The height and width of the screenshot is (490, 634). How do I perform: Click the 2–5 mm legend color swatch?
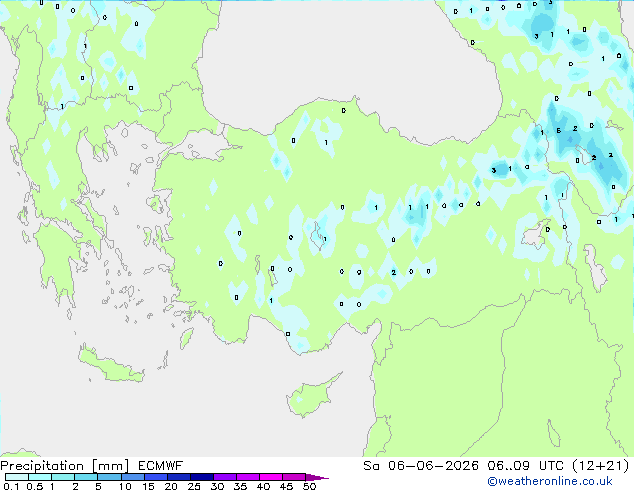[86, 477]
